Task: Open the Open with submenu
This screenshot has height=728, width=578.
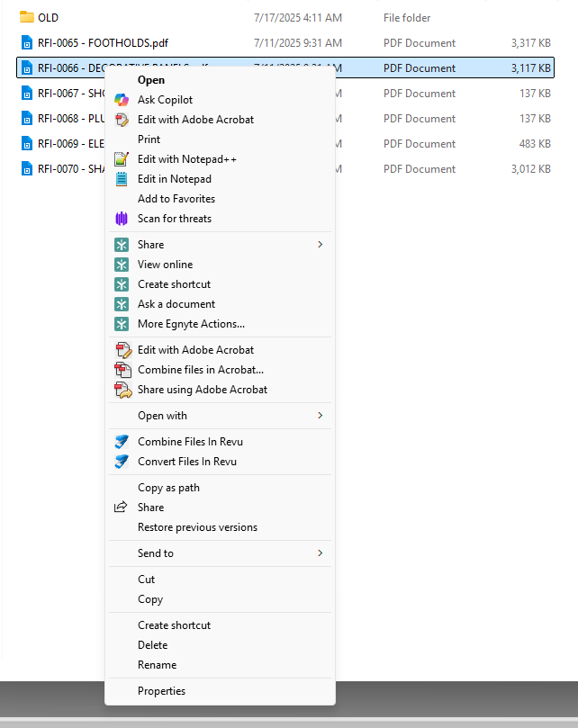Action: pyautogui.click(x=220, y=416)
